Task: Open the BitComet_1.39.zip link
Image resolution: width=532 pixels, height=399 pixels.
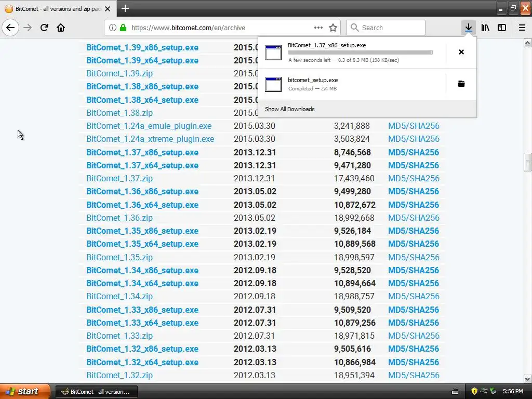Action: (x=119, y=73)
